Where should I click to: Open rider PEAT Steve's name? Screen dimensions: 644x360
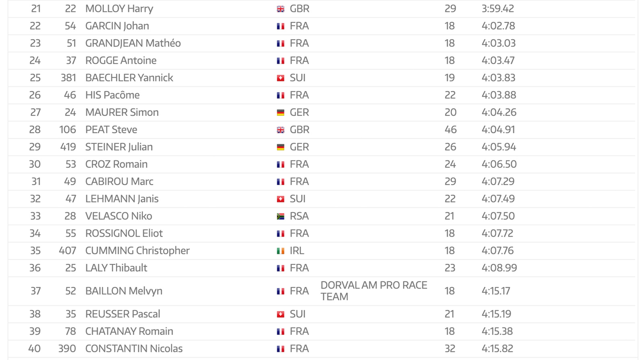[x=111, y=130]
